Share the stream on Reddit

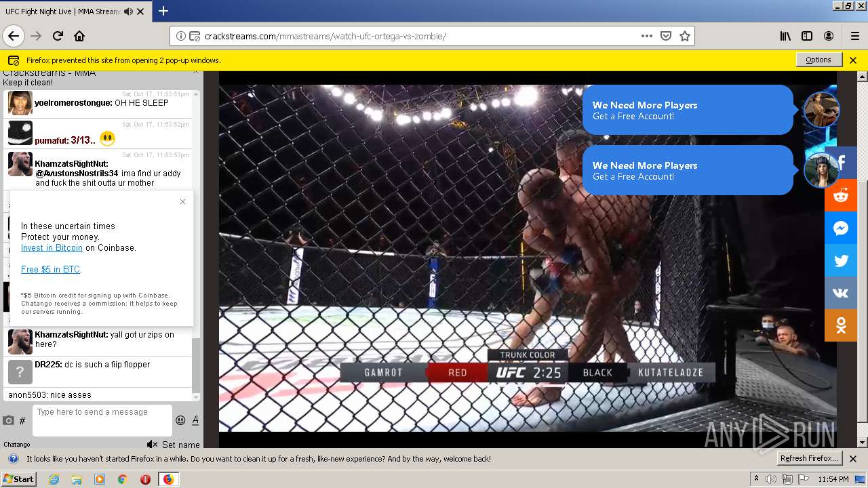click(x=841, y=195)
